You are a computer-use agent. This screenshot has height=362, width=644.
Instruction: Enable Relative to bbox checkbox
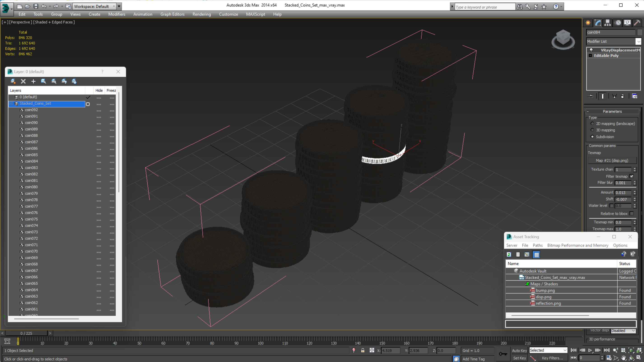[x=632, y=213]
